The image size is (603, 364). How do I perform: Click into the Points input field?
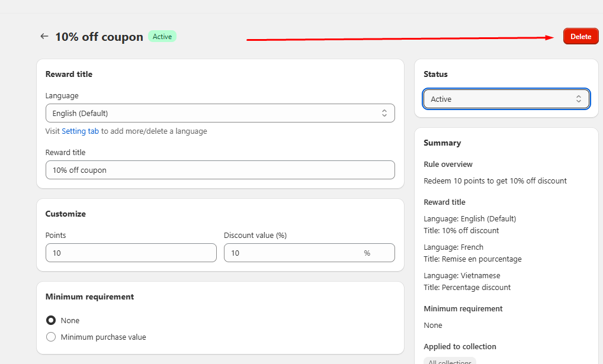[x=131, y=253]
